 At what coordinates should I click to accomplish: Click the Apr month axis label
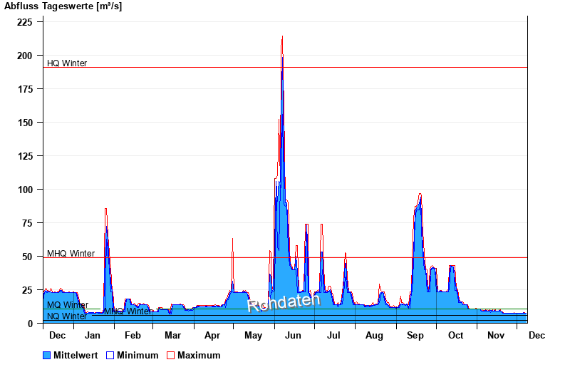tap(212, 335)
